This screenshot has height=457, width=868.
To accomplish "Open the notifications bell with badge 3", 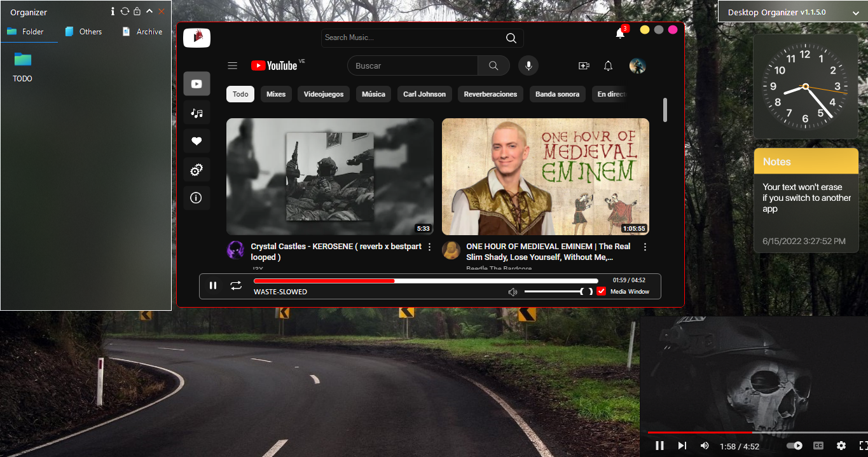I will point(621,33).
